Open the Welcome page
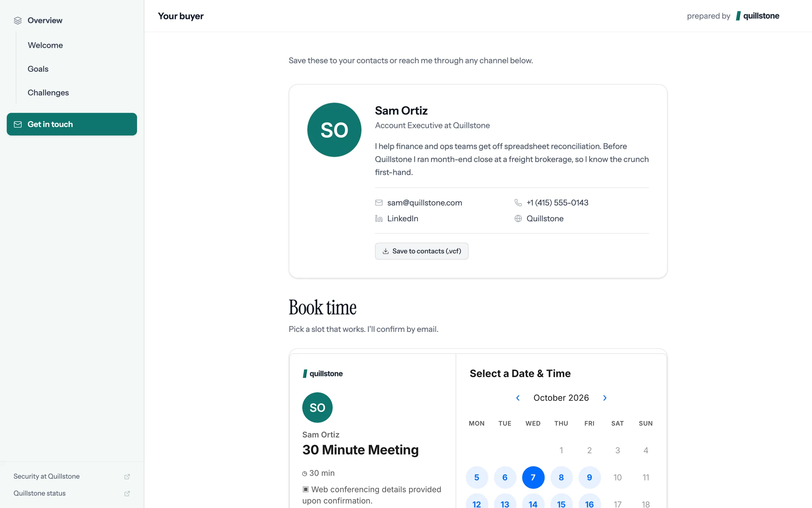This screenshot has width=812, height=508. pos(45,45)
